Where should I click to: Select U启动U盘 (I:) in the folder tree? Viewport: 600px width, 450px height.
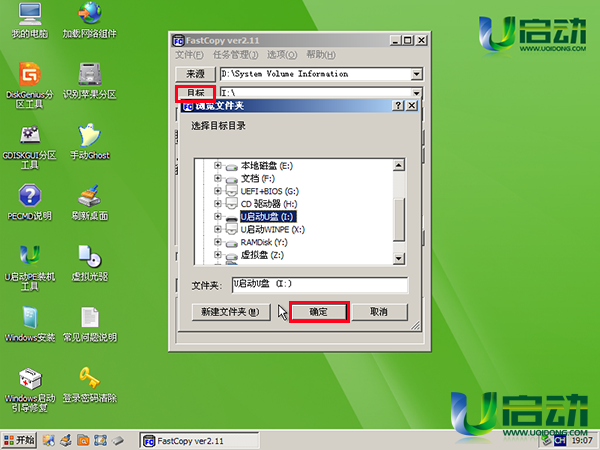pyautogui.click(x=268, y=217)
